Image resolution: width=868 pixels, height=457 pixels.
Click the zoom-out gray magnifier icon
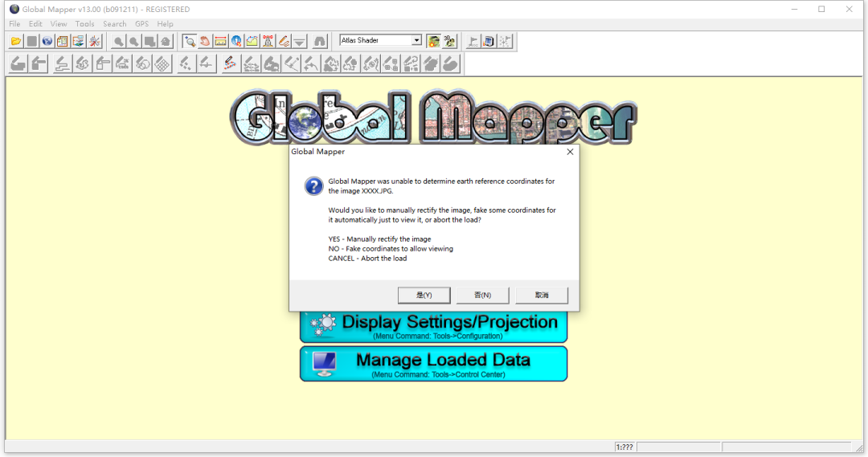(134, 41)
